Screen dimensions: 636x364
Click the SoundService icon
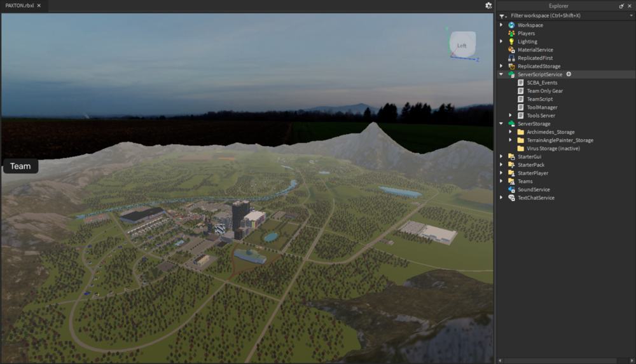click(x=511, y=190)
